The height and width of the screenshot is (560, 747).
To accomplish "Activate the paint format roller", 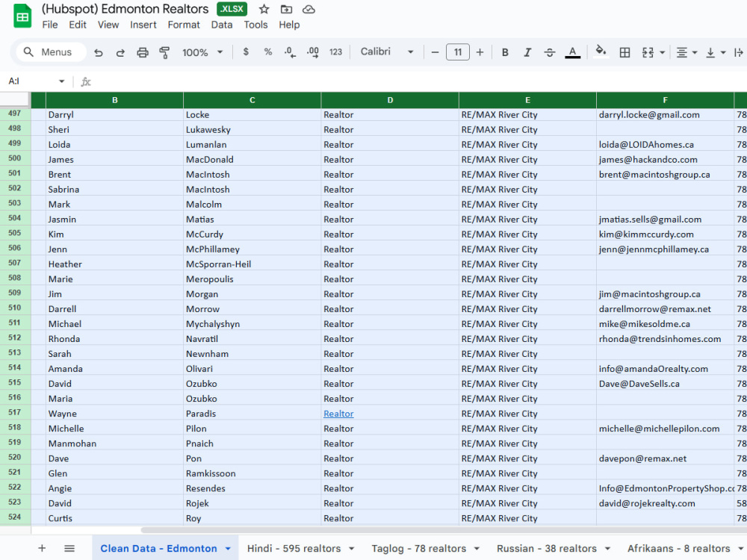I will [164, 52].
